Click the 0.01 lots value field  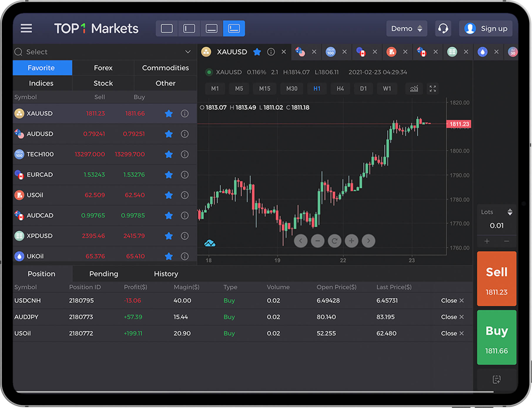click(496, 226)
